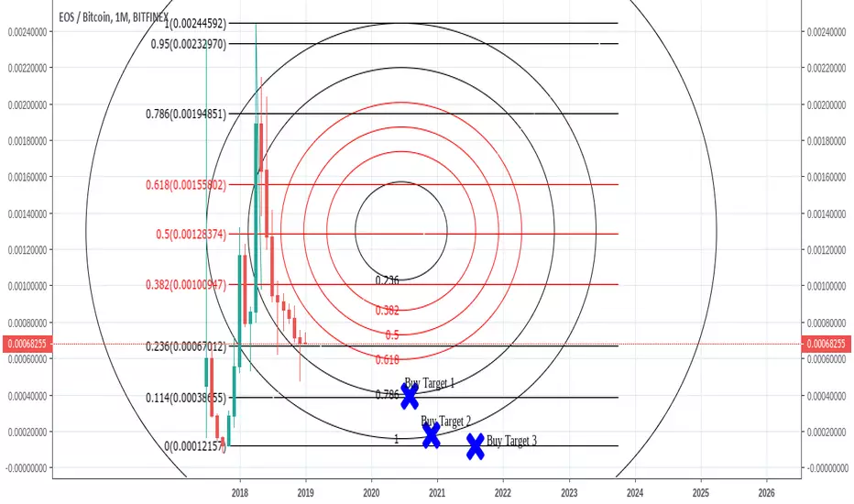Click the red 0.00068255 price tag on left axis
This screenshot has height=504, width=854.
pos(27,344)
